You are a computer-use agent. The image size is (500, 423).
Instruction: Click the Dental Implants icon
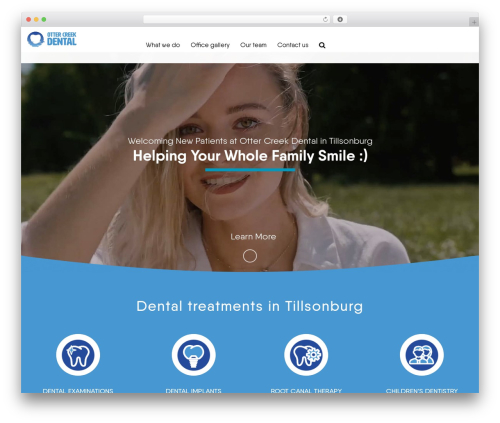194,355
